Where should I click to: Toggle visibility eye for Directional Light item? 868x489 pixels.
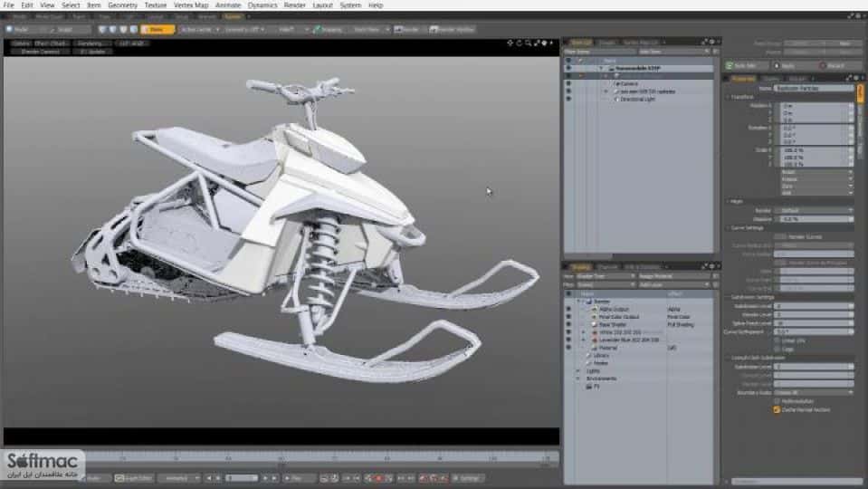pos(568,99)
